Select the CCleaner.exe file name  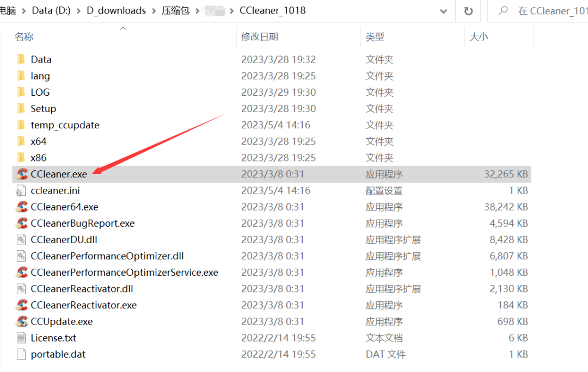[59, 174]
